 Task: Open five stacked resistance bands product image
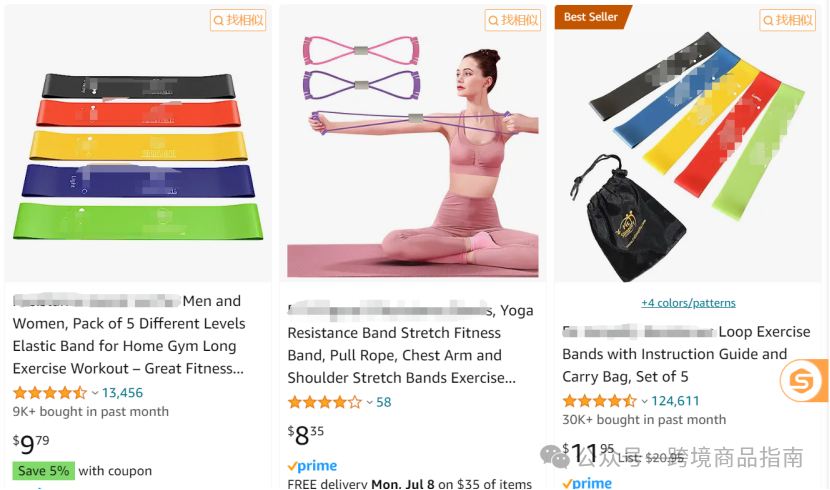tap(138, 157)
